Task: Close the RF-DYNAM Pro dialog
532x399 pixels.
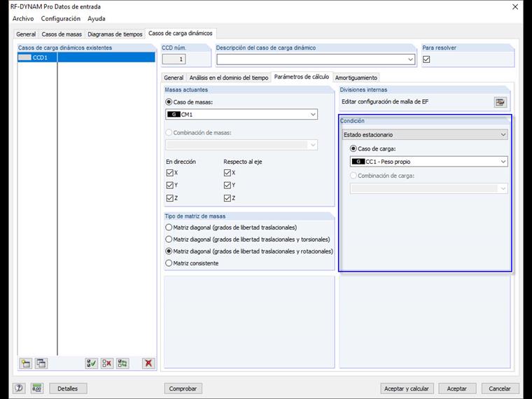Action: pos(515,7)
